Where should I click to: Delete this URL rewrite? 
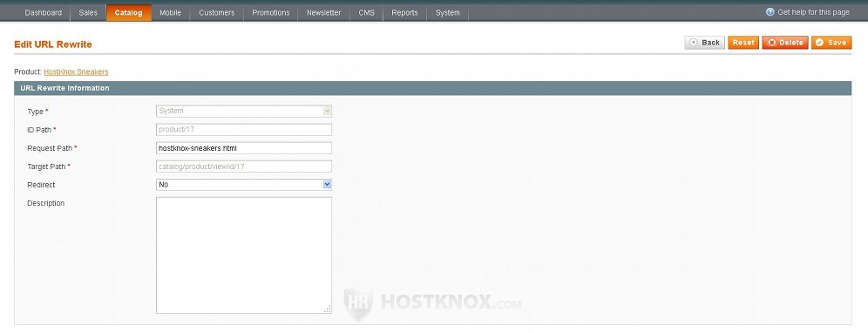point(785,43)
